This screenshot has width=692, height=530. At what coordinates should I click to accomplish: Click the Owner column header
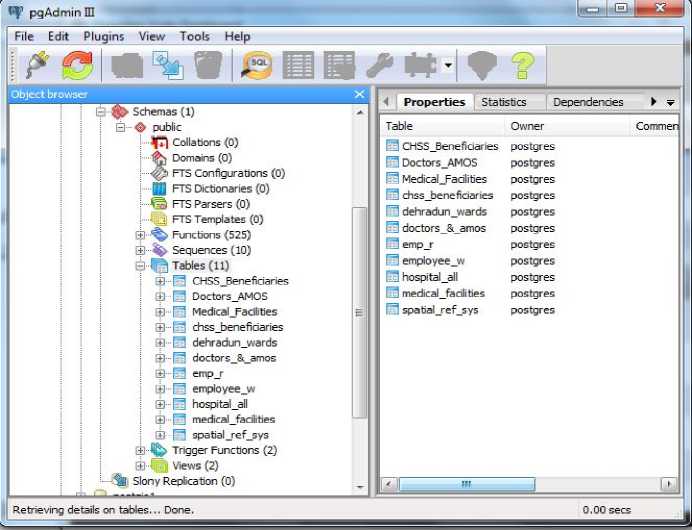click(x=568, y=126)
